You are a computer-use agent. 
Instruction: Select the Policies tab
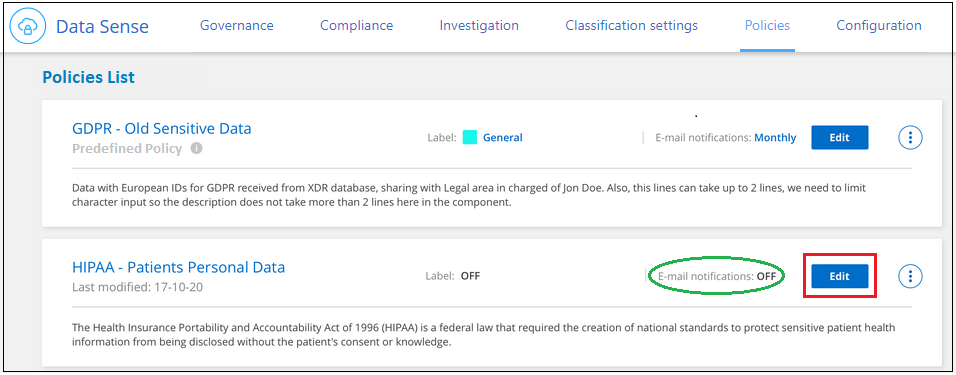pos(768,26)
